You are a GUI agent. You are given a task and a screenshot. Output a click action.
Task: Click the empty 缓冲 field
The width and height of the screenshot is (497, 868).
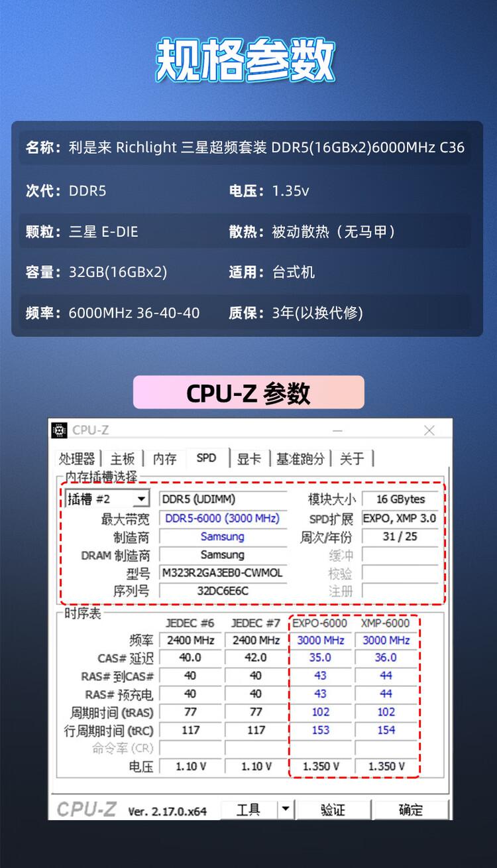point(401,555)
